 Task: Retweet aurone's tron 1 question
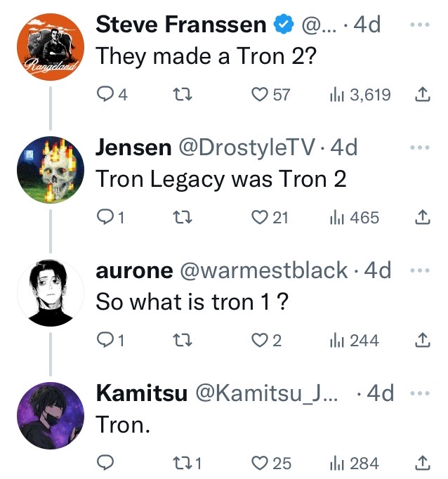pos(182,341)
